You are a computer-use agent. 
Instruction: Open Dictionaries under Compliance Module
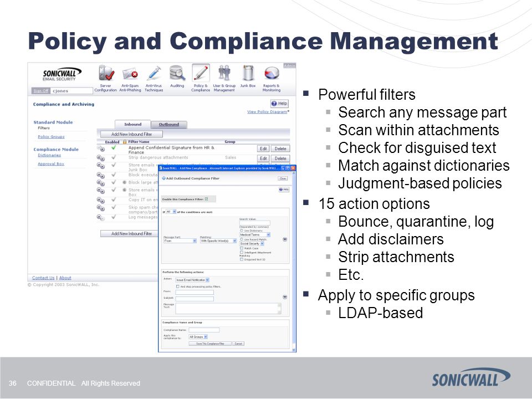tap(49, 155)
